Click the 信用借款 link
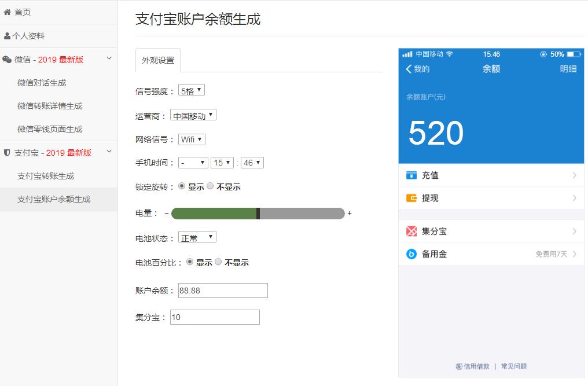The image size is (588, 386). pyautogui.click(x=476, y=366)
